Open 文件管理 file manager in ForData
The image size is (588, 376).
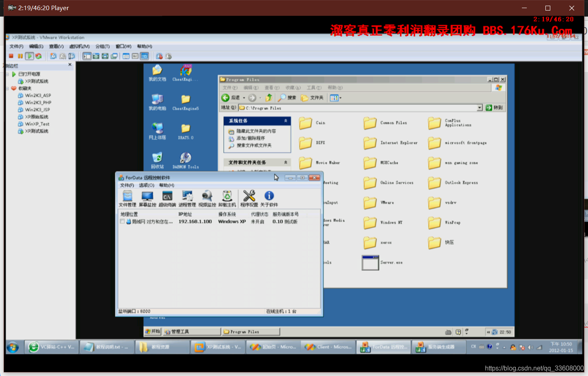pos(127,199)
